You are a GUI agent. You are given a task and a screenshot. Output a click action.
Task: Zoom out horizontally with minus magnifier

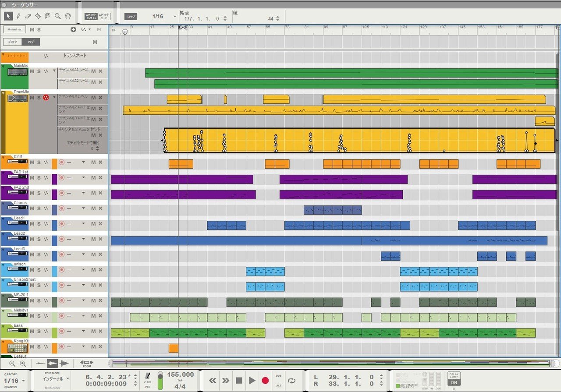(12, 363)
